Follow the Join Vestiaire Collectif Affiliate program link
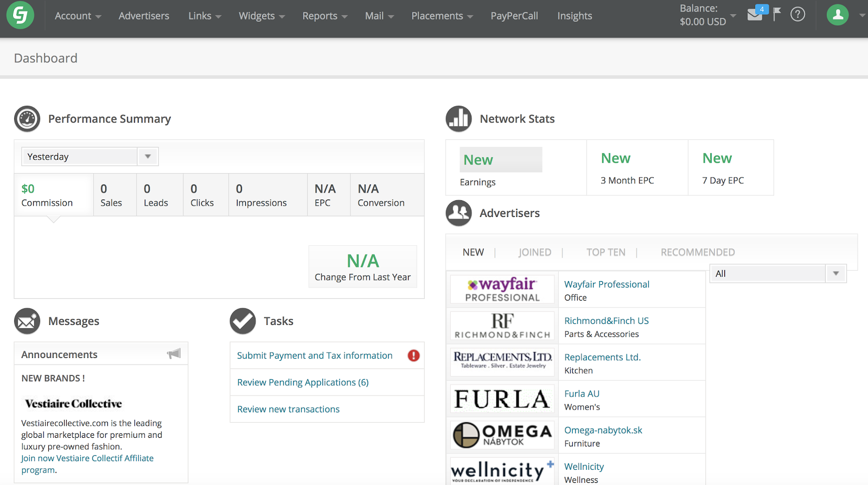The width and height of the screenshot is (868, 485). 87,464
